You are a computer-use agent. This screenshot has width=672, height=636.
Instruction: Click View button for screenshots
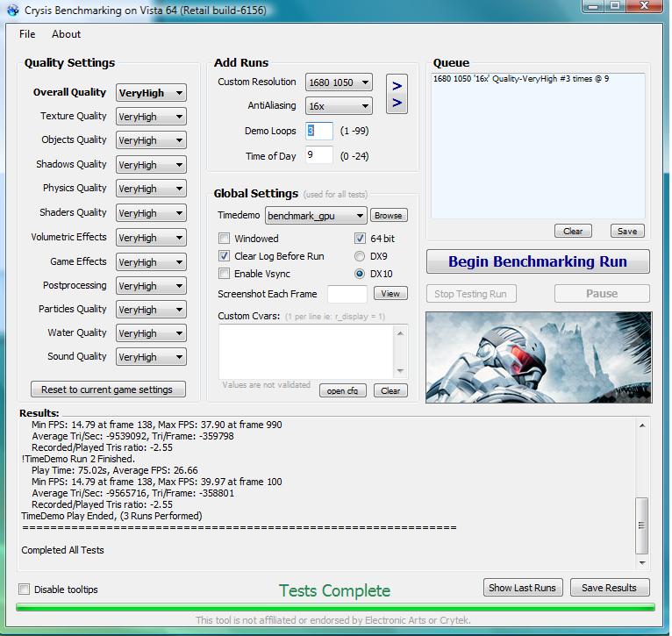(x=390, y=294)
